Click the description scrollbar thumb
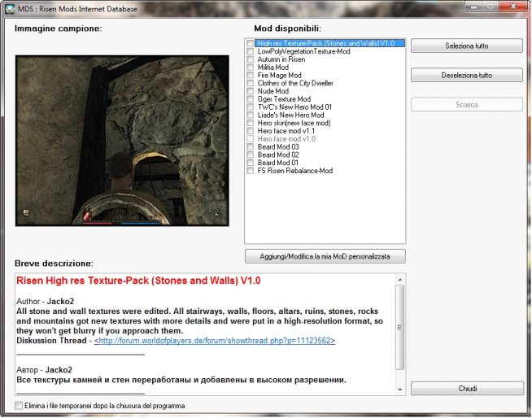Image resolution: width=532 pixels, height=418 pixels. pos(400,328)
